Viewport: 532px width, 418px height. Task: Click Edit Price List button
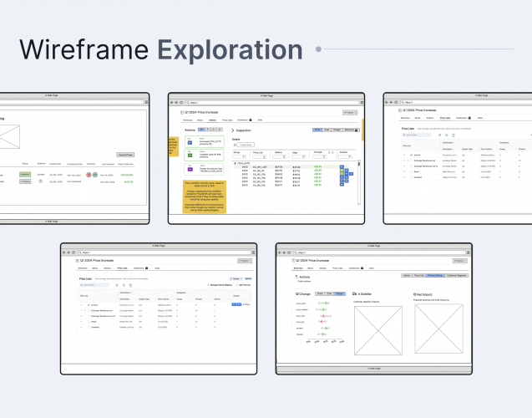click(x=244, y=285)
